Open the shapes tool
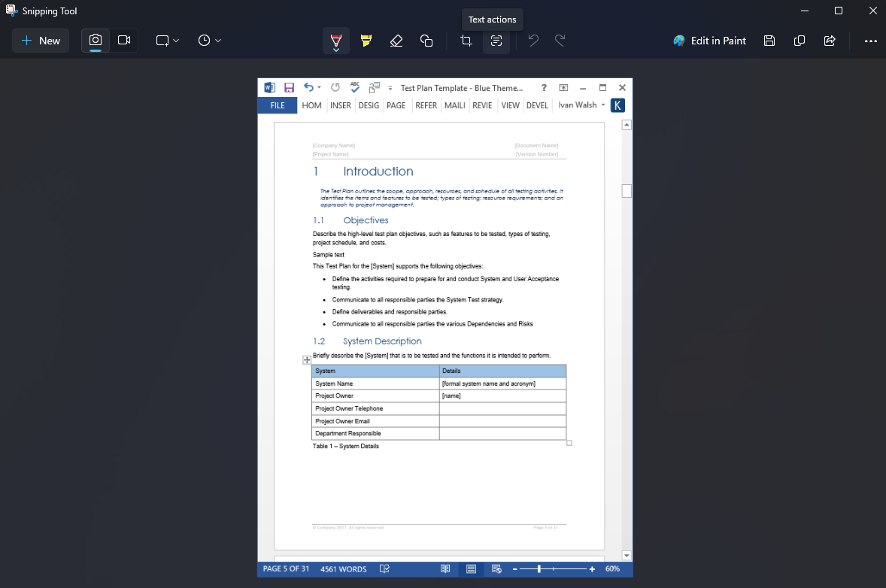 pyautogui.click(x=426, y=41)
